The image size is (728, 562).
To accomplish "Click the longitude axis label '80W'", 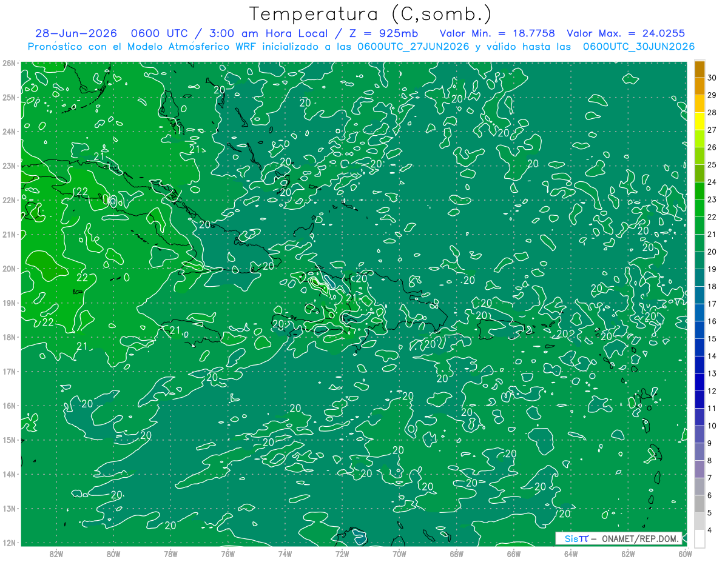I will coord(113,554).
